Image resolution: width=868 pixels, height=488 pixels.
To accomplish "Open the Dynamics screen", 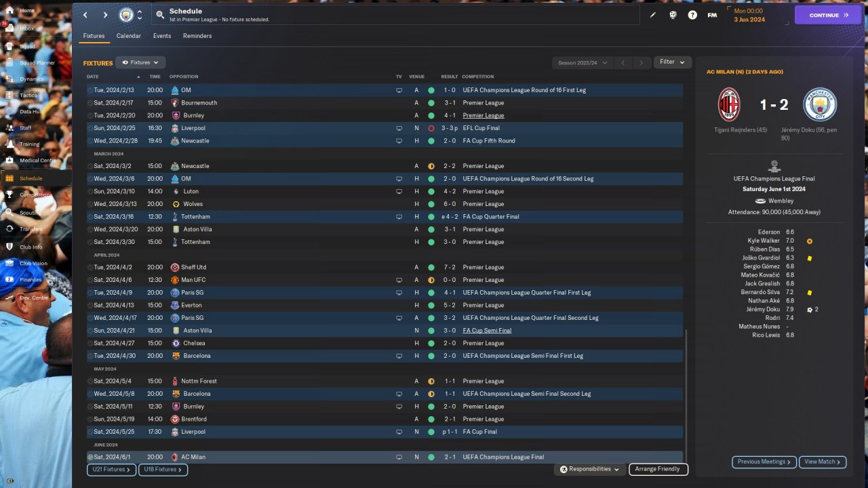I will pos(31,79).
